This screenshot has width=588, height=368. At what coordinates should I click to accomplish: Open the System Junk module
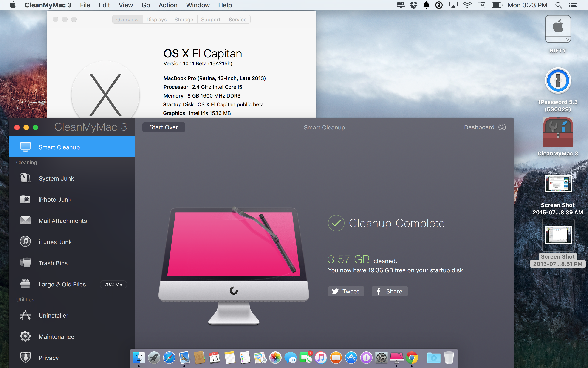click(72, 178)
